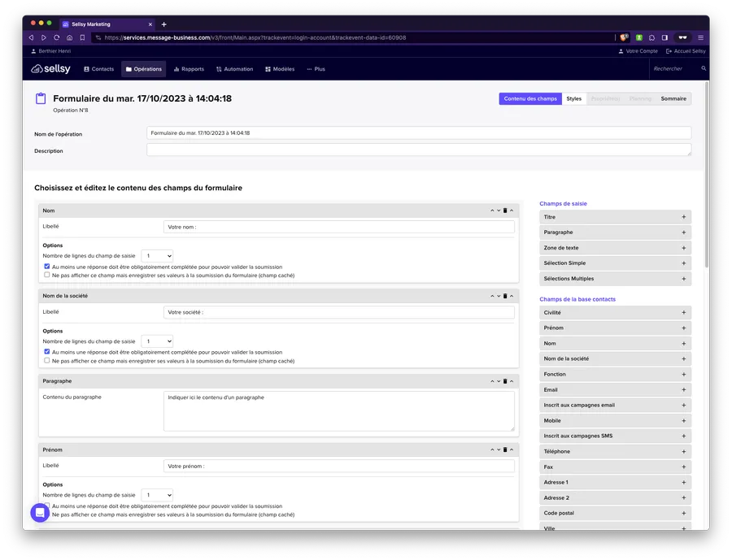The height and width of the screenshot is (560, 732).
Task: Delete the Nom field block
Action: click(x=505, y=211)
